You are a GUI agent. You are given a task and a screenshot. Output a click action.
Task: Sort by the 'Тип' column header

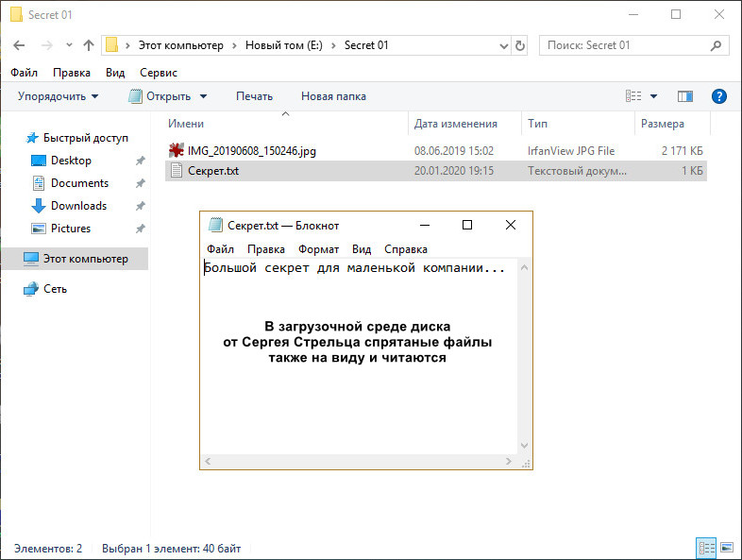(x=537, y=124)
